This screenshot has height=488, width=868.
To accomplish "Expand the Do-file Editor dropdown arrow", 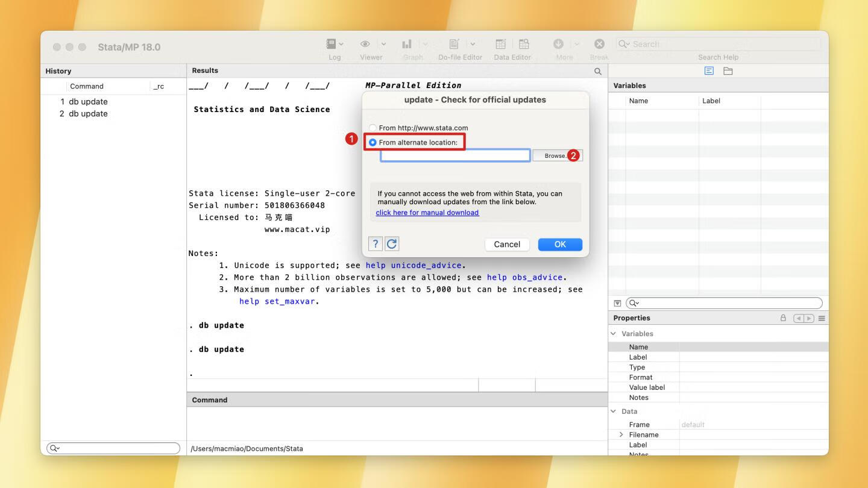I will point(473,44).
